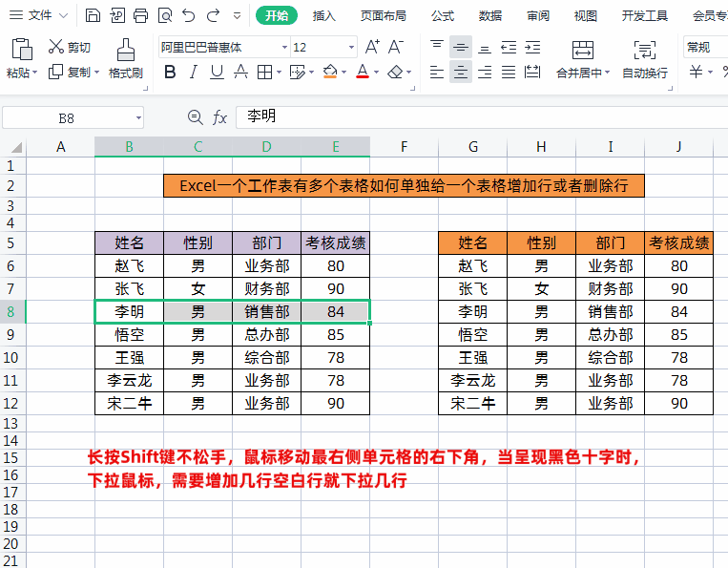728x568 pixels.
Task: Justify text alignment icon
Action: pyautogui.click(x=509, y=72)
